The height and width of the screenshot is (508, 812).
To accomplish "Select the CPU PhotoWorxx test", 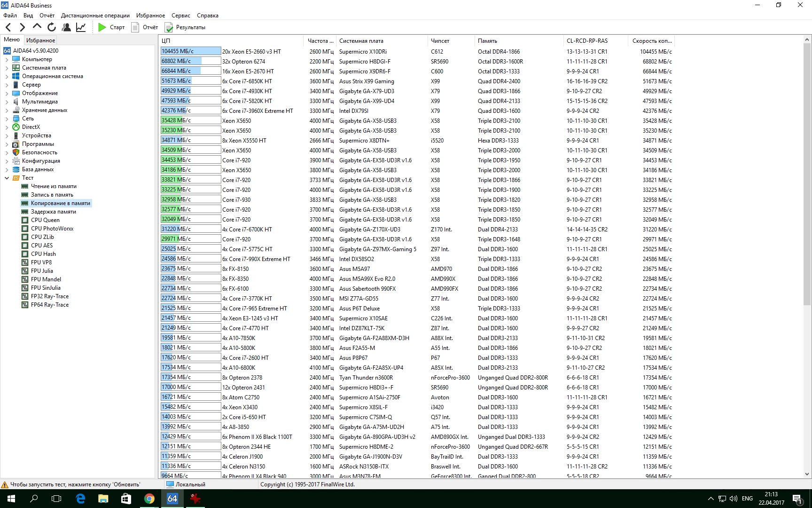I will [52, 229].
